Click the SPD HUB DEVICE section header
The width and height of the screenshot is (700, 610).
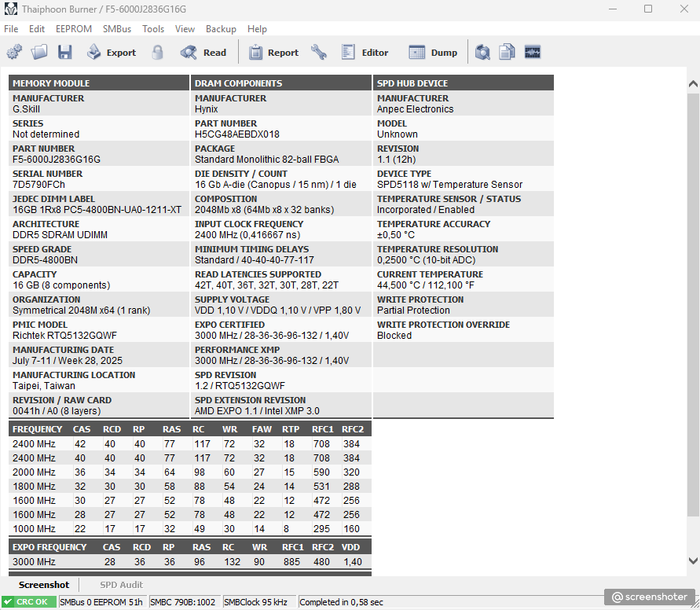(464, 83)
